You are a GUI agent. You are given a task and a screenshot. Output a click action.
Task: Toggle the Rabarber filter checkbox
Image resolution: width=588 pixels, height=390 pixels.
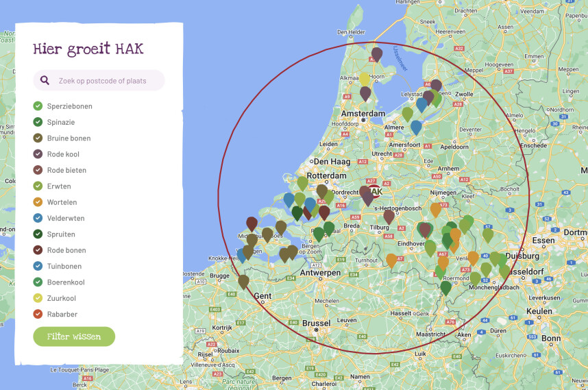pyautogui.click(x=38, y=314)
